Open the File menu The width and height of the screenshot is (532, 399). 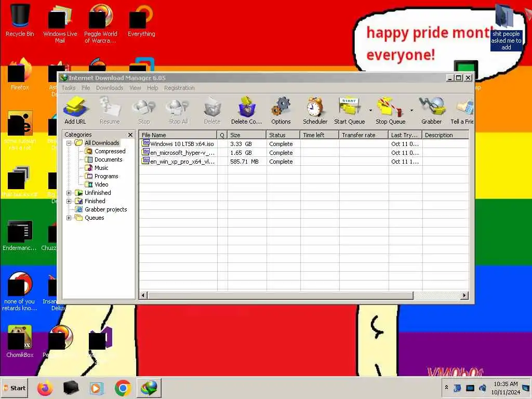(x=86, y=88)
